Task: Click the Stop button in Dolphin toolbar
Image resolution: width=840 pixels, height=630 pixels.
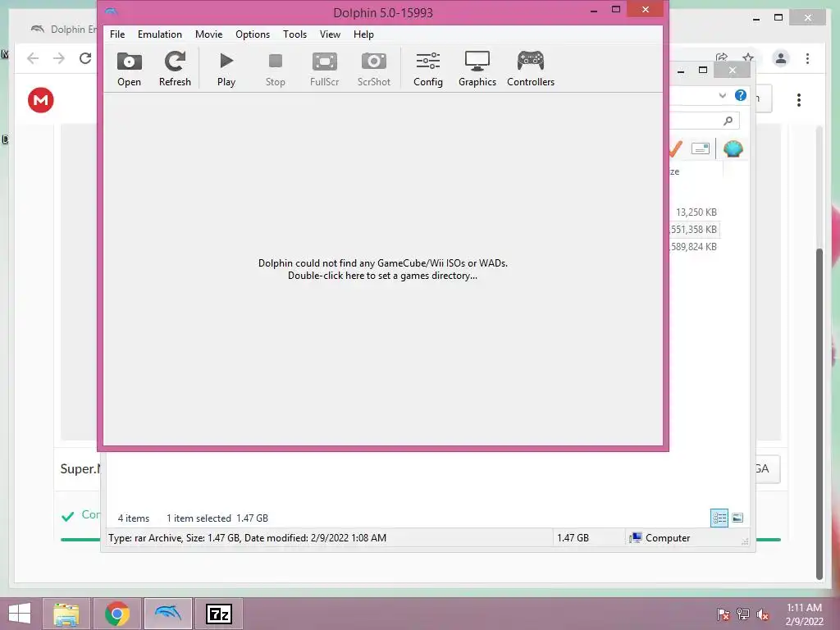Action: coord(276,69)
